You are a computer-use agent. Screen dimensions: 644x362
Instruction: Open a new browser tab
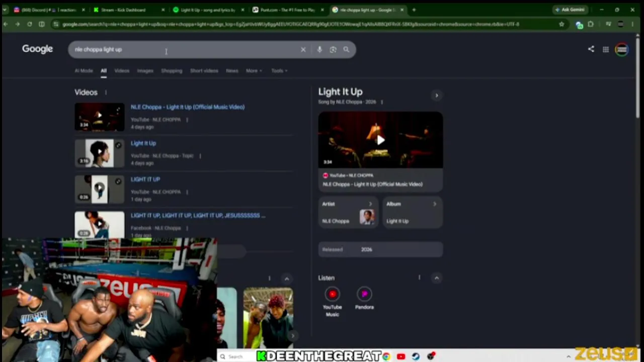pyautogui.click(x=414, y=10)
